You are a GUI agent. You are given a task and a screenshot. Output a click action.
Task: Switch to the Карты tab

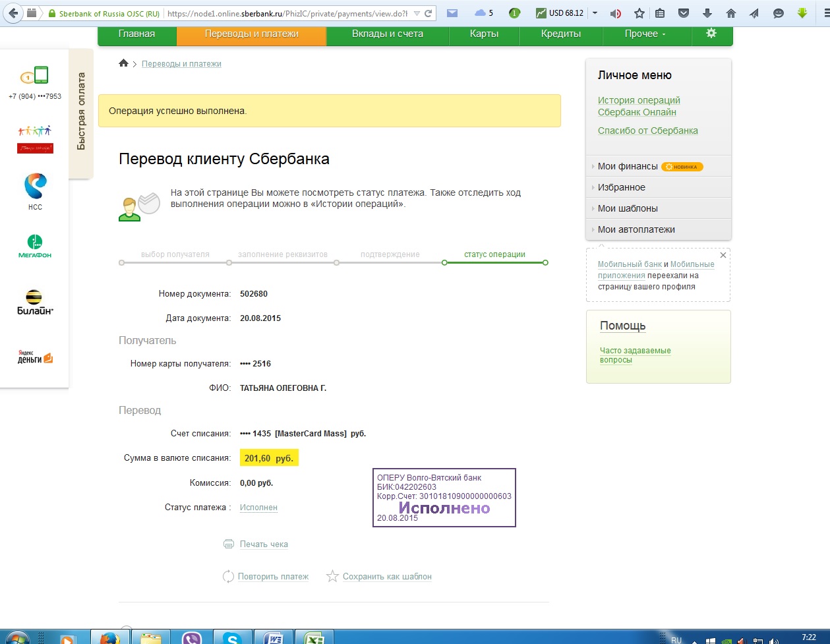(x=484, y=34)
